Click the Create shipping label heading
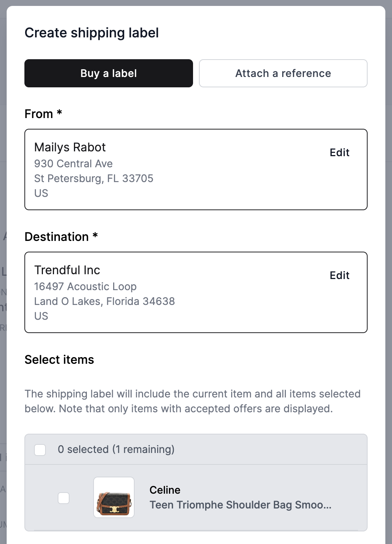This screenshot has width=392, height=544. (92, 33)
